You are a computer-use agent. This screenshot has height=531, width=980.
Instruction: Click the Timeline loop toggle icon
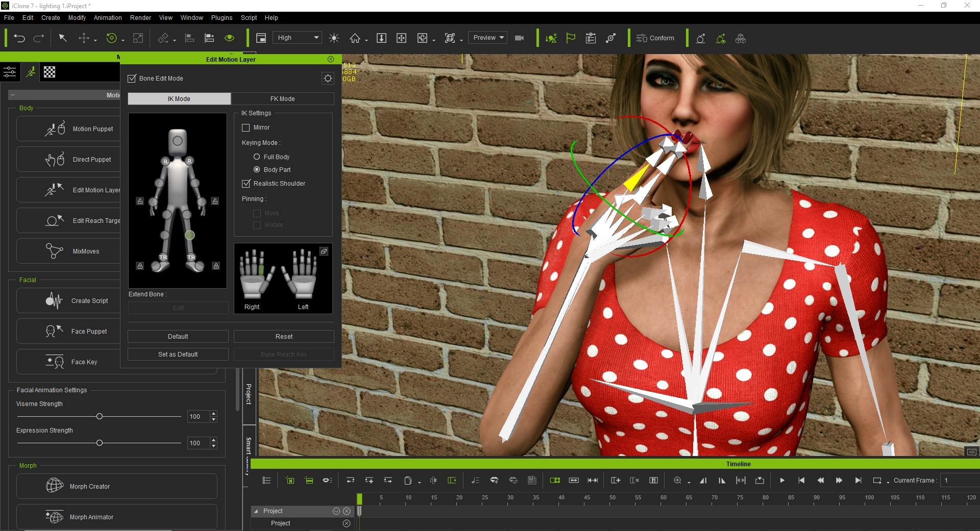point(877,481)
